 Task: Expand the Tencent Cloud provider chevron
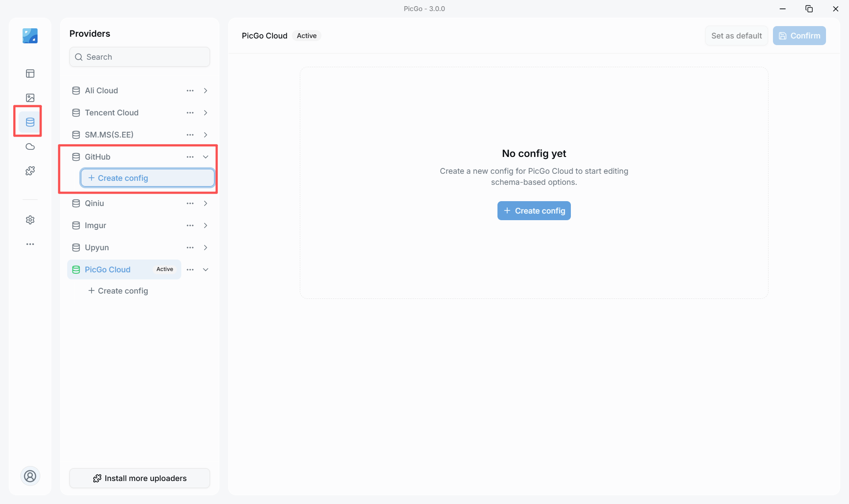click(x=206, y=113)
